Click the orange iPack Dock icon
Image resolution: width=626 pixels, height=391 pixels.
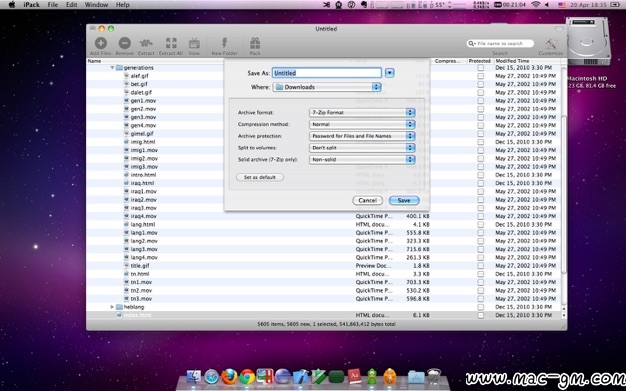point(390,377)
